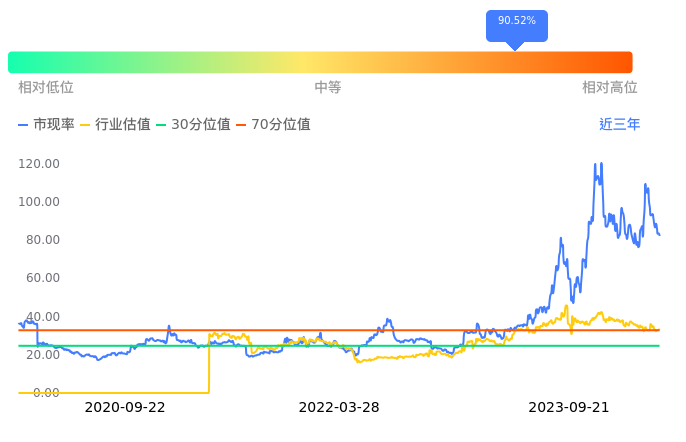This screenshot has height=442, width=686.
Task: Select the 相对高位 label under the bar
Action: pos(610,88)
